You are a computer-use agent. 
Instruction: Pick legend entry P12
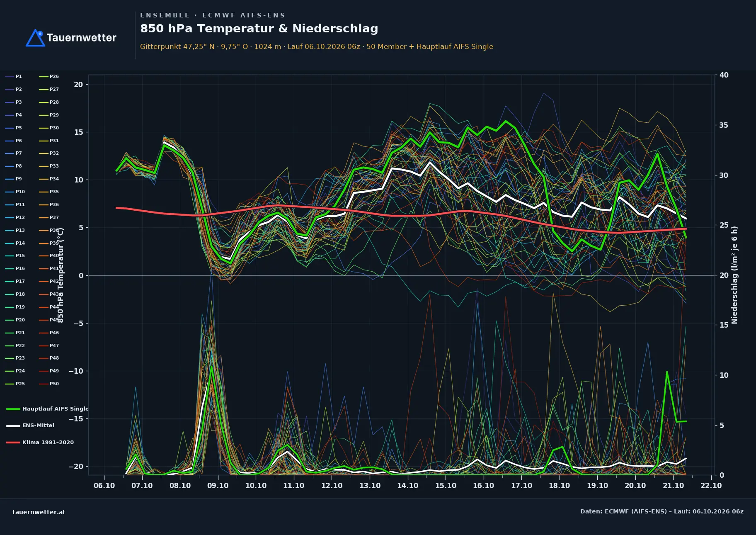tap(15, 218)
